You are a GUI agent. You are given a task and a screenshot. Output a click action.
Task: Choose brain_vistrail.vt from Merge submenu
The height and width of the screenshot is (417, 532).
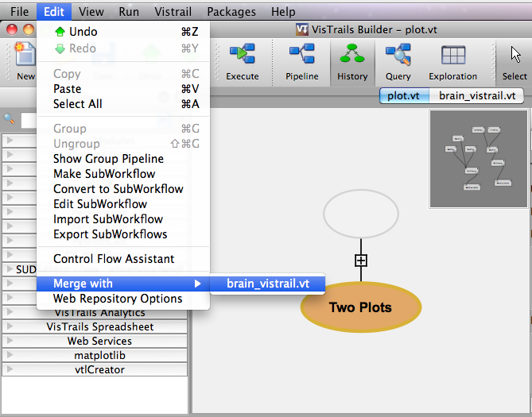coord(267,284)
